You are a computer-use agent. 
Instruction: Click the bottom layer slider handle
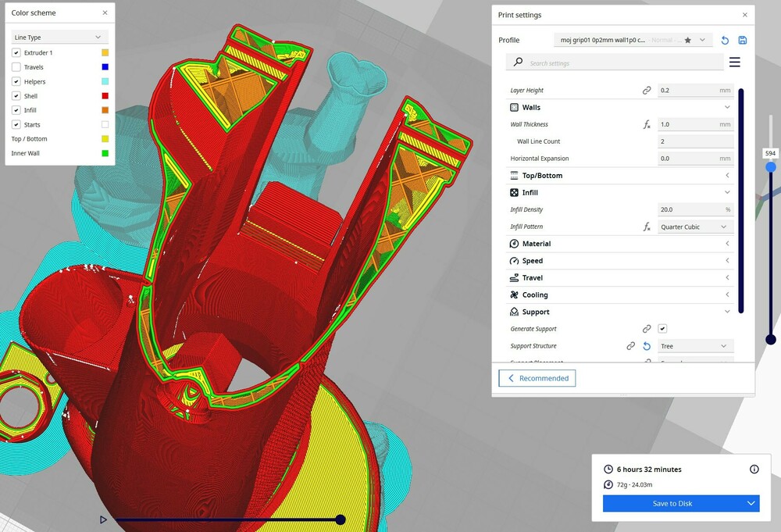(771, 340)
